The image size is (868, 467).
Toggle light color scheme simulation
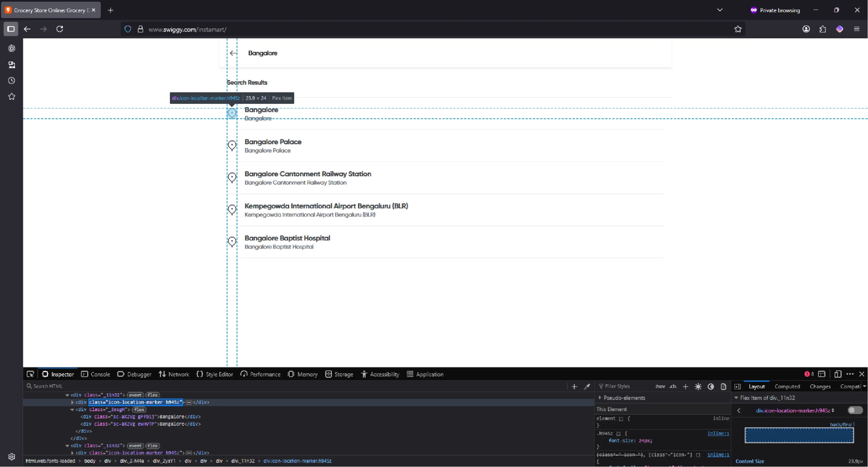point(698,387)
